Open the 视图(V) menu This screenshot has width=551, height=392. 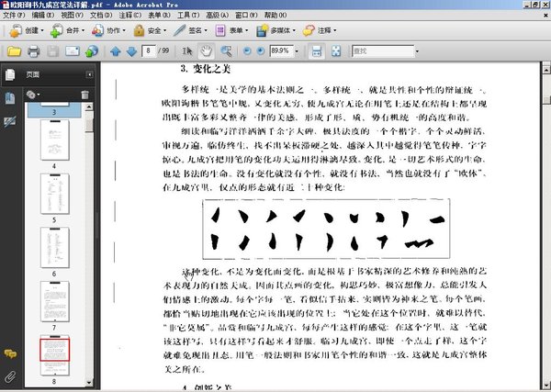click(72, 15)
